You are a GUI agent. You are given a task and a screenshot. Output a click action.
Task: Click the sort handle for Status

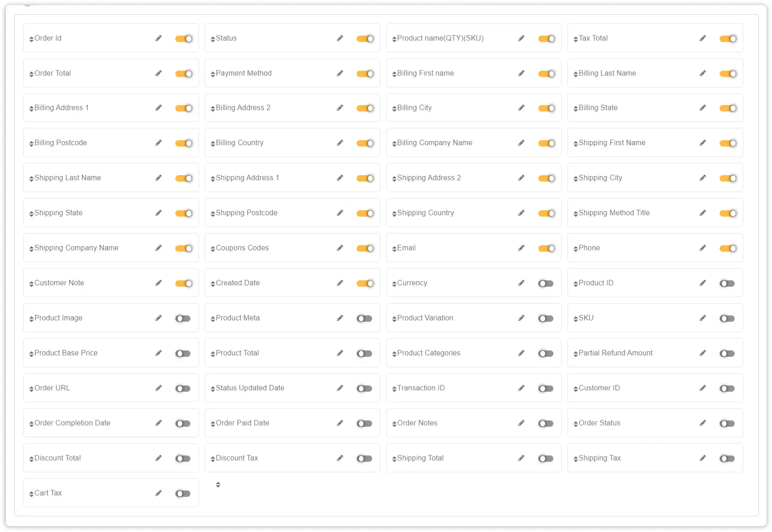pyautogui.click(x=213, y=39)
